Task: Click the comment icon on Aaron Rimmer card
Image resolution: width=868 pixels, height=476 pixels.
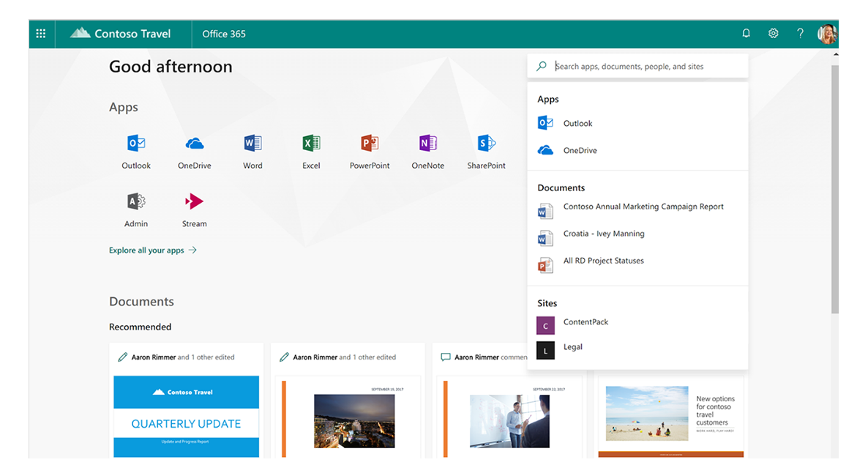Action: tap(446, 357)
